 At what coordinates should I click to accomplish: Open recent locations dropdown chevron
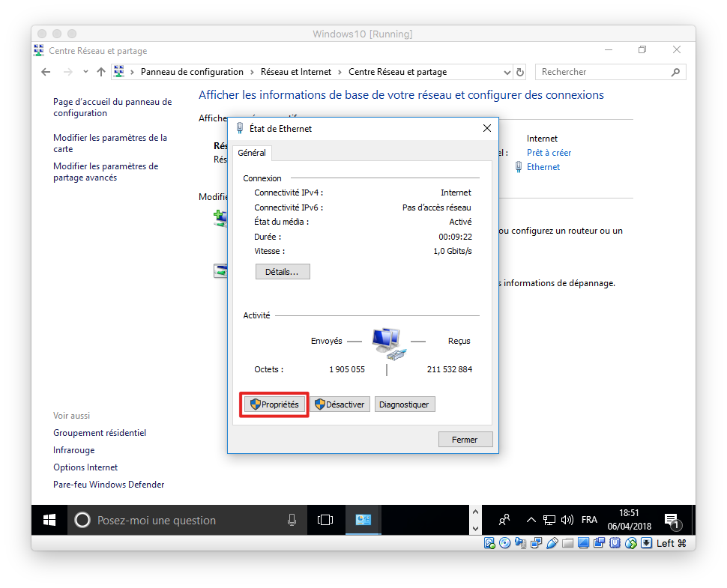click(x=85, y=72)
